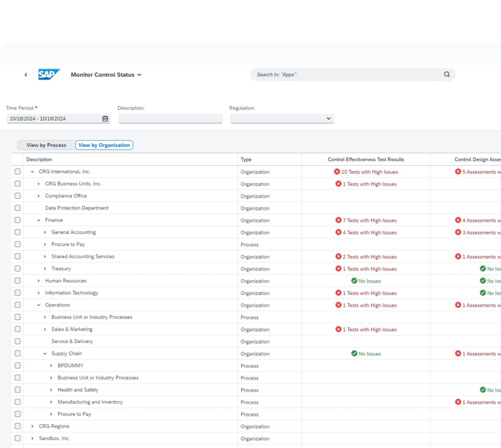Click green No Issues icon for Human Resources
Viewport: 501px width, 448px height.
[x=354, y=281]
